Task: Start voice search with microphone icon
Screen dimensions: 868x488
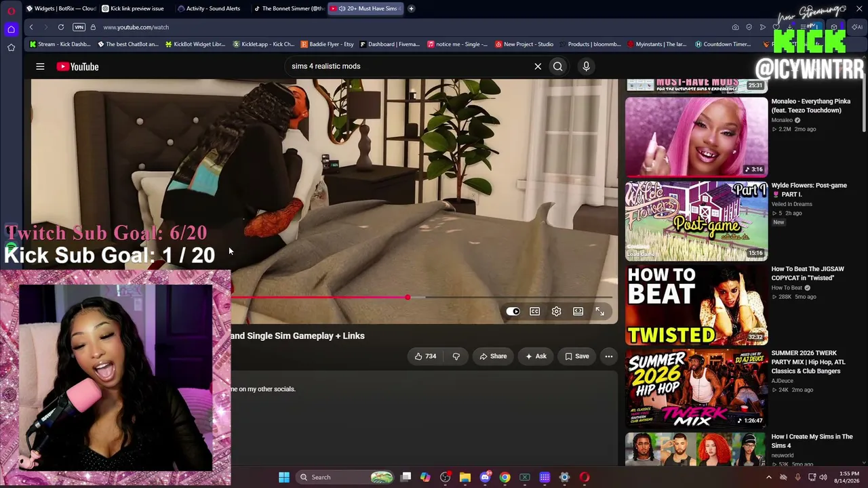Action: (x=586, y=66)
